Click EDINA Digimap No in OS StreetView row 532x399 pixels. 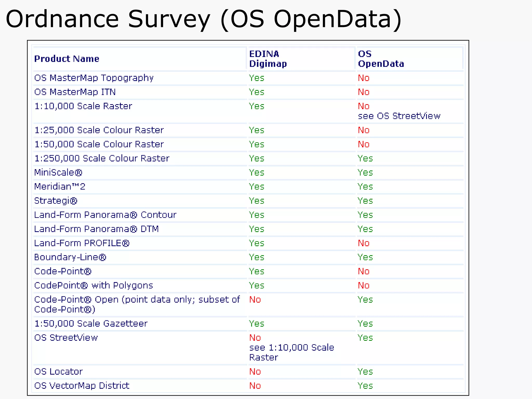click(255, 337)
